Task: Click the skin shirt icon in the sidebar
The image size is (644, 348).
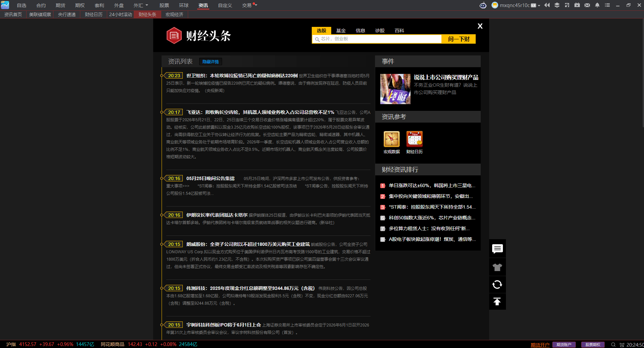Action: pyautogui.click(x=497, y=267)
